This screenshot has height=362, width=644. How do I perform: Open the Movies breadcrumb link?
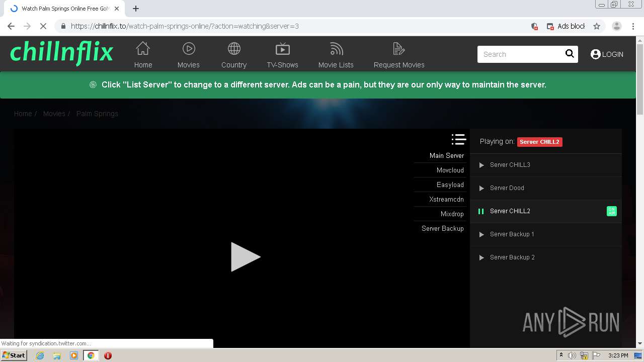click(x=54, y=114)
